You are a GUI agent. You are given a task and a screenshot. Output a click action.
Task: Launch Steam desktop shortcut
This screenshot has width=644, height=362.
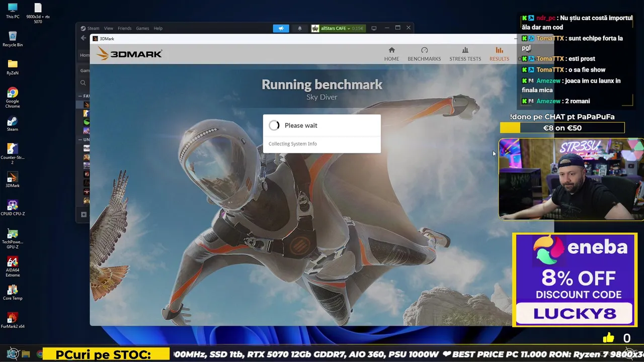pos(13,124)
